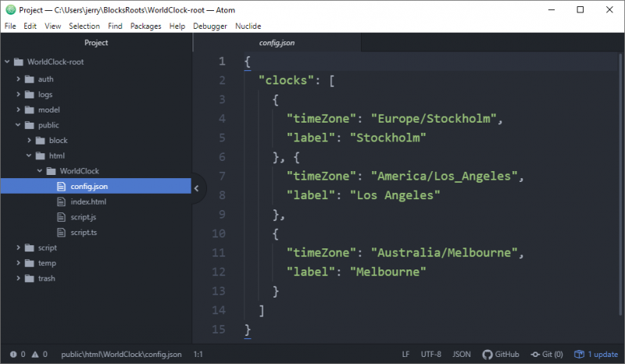Click the script.ts file icon
Image resolution: width=625 pixels, height=364 pixels.
(61, 233)
